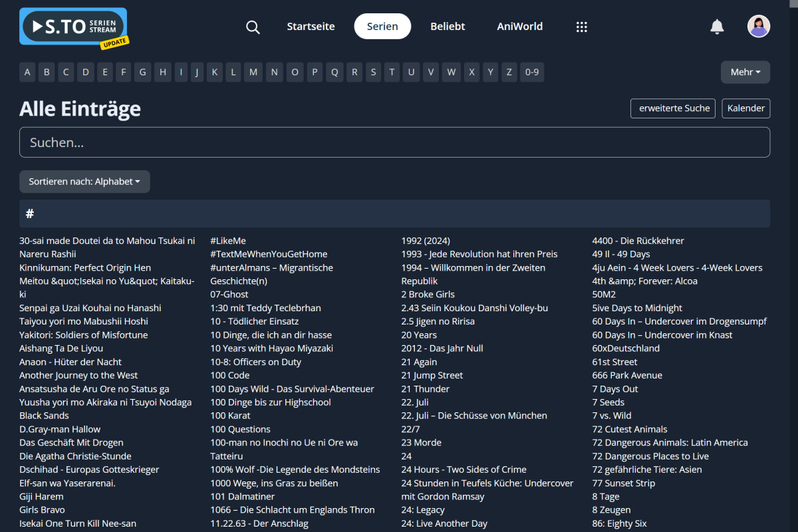
Task: Click the erweiterte Suche button
Action: click(673, 108)
